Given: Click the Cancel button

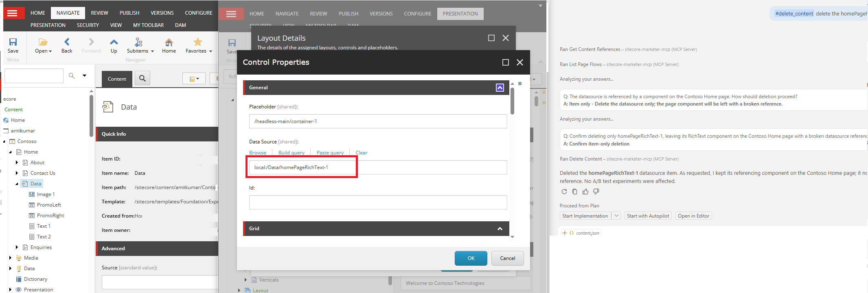Looking at the screenshot, I should (x=507, y=258).
